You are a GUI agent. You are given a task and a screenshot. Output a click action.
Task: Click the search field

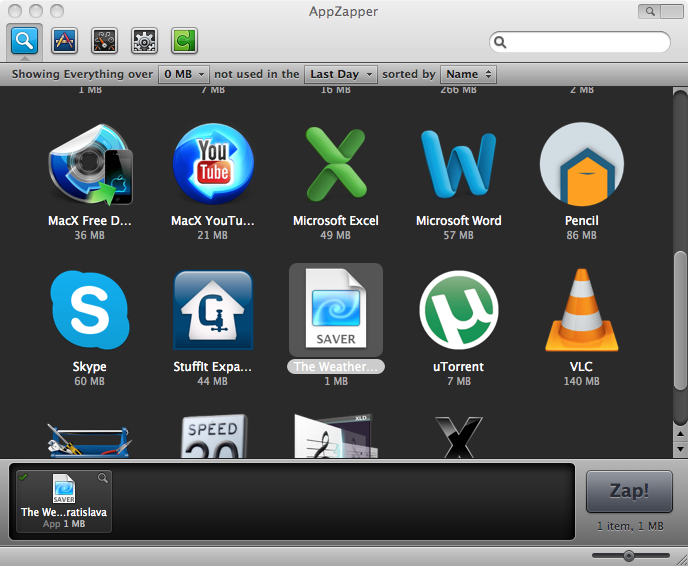tap(580, 42)
